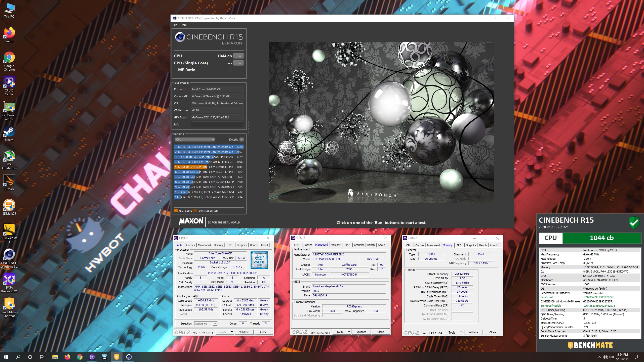Select ranking entry 1 Core i9-9900K 2220
Image resolution: width=644 pixels, height=362 pixels.
click(x=209, y=147)
